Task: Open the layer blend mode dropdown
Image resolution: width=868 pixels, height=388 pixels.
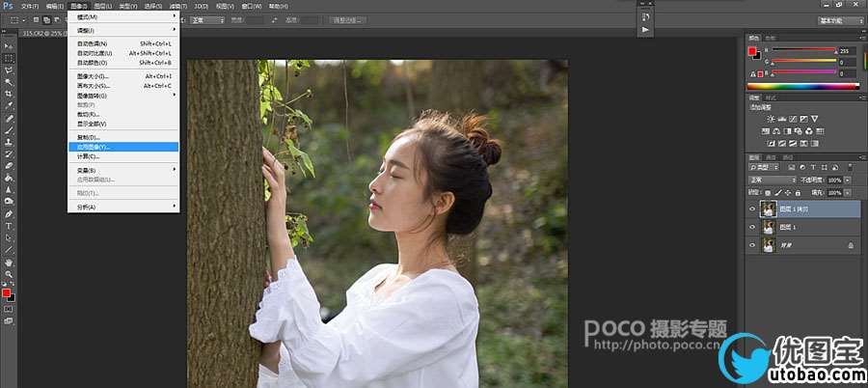Action: pyautogui.click(x=772, y=180)
